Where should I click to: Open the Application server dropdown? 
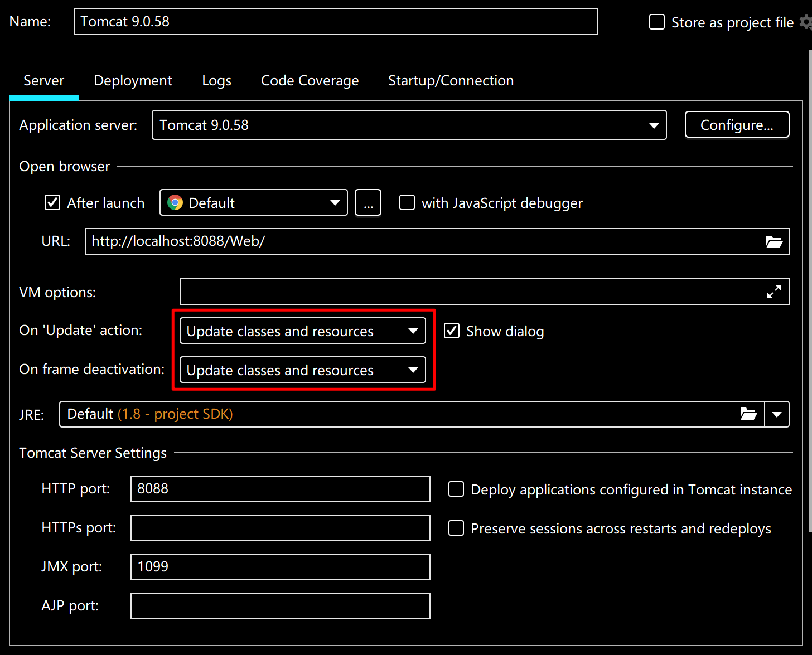click(x=409, y=125)
